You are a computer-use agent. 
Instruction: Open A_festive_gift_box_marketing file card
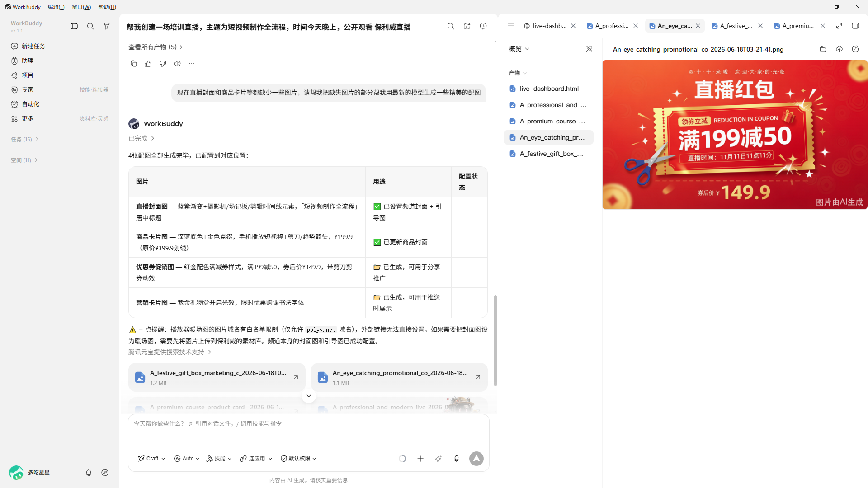coord(217,377)
